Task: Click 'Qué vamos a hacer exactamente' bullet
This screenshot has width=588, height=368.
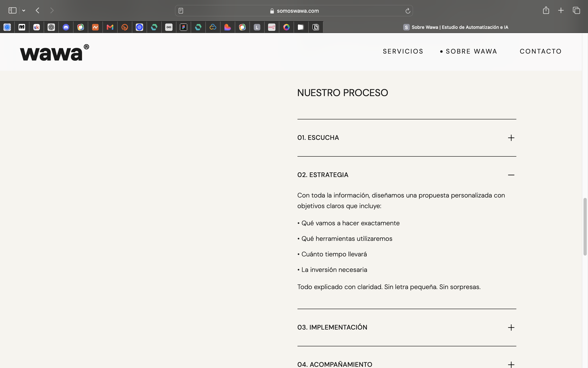Action: (349, 223)
